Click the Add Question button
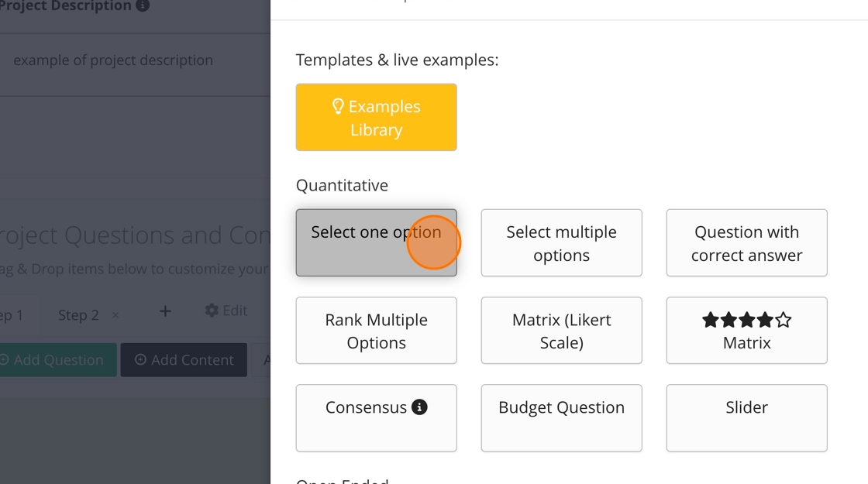The image size is (868, 484). (56, 360)
